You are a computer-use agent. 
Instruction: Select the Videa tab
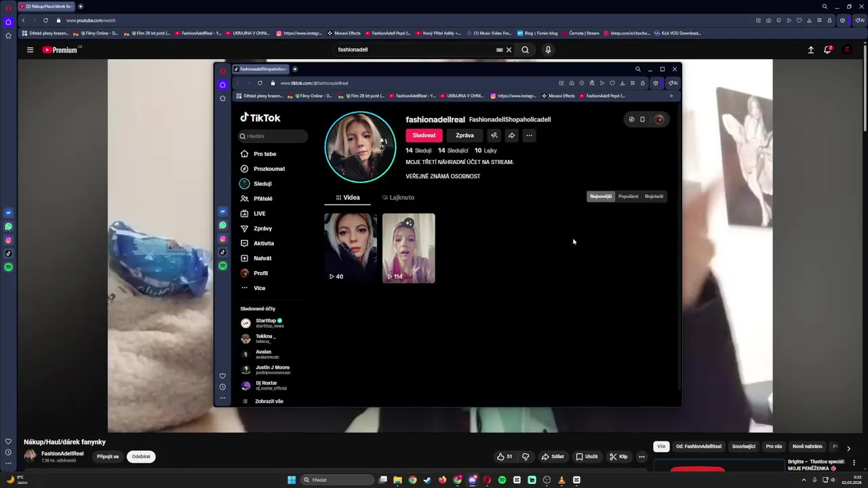(348, 197)
